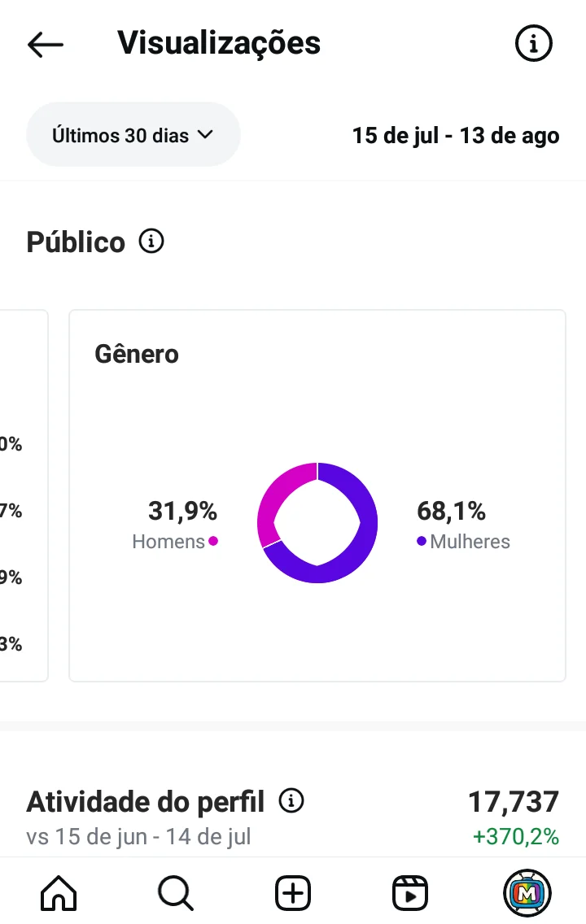The height and width of the screenshot is (924, 586).
Task: Select the Gênero card
Action: click(317, 495)
